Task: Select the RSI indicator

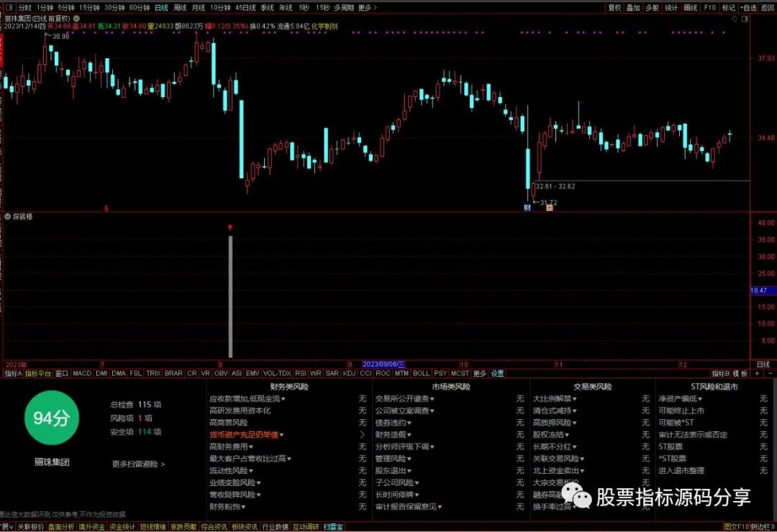Action: tap(300, 374)
